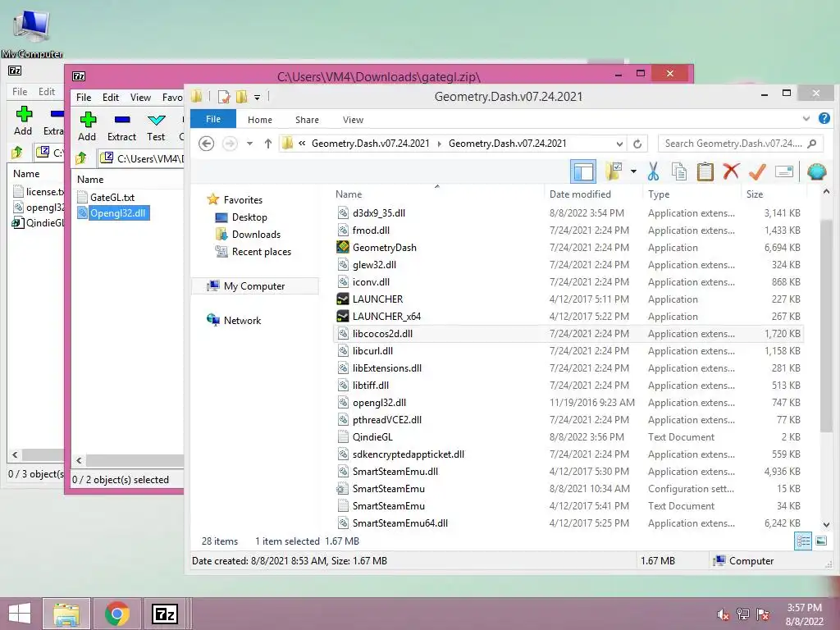Click the Add icon in rear 7-Zip window

[24, 114]
